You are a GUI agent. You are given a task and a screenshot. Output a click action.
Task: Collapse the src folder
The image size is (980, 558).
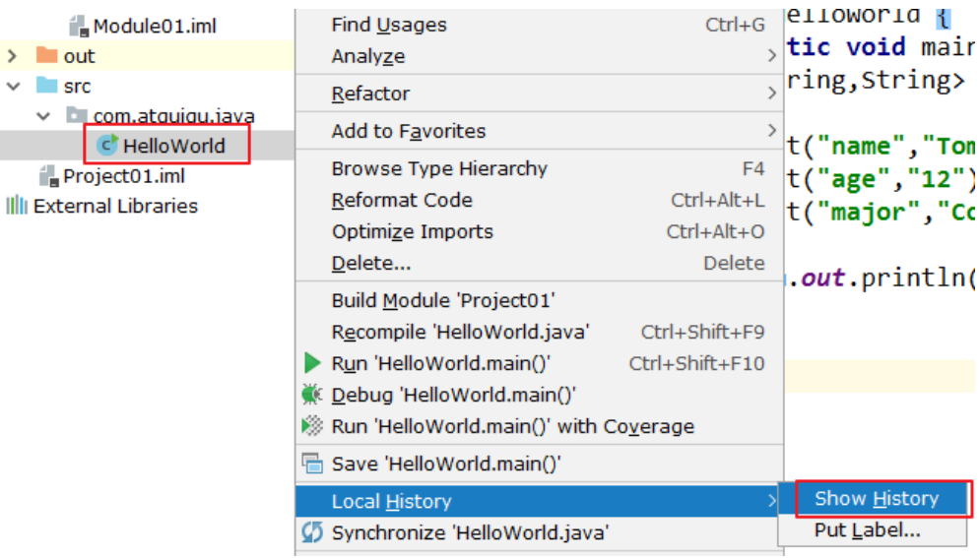[14, 86]
